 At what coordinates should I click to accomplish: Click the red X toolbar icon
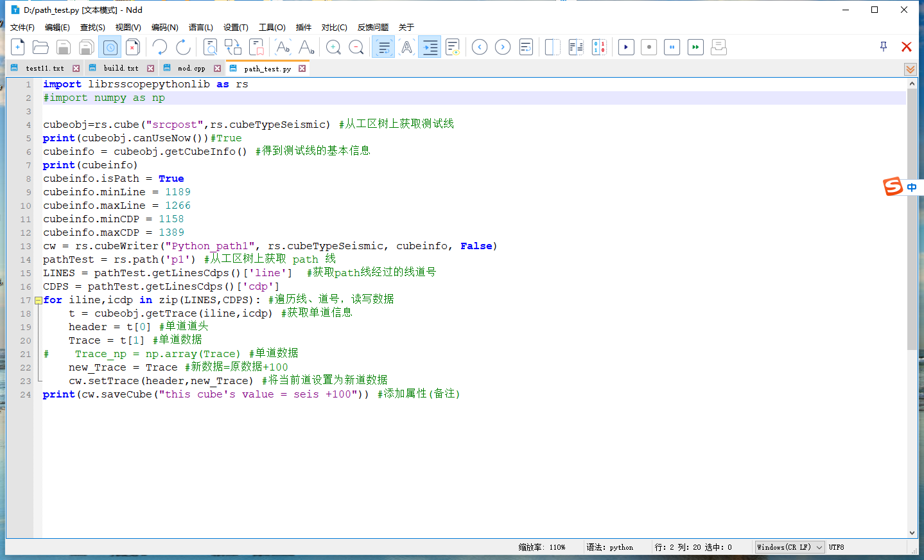pyautogui.click(x=907, y=46)
